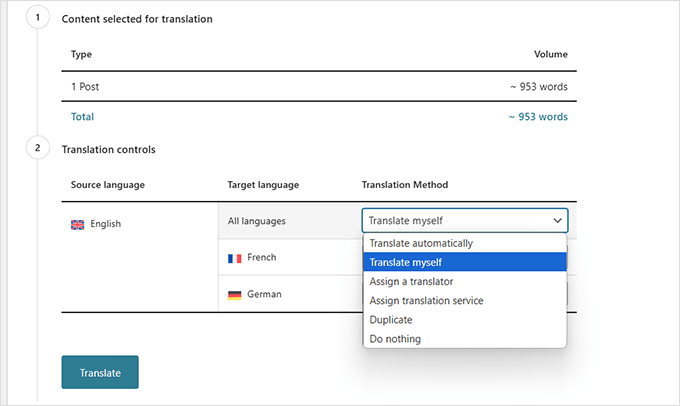Pick the Do nothing option
The height and width of the screenshot is (406, 680).
pyautogui.click(x=395, y=339)
